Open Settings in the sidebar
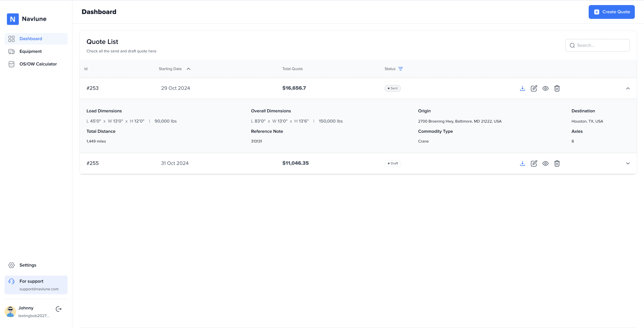644x328 pixels. (36, 265)
